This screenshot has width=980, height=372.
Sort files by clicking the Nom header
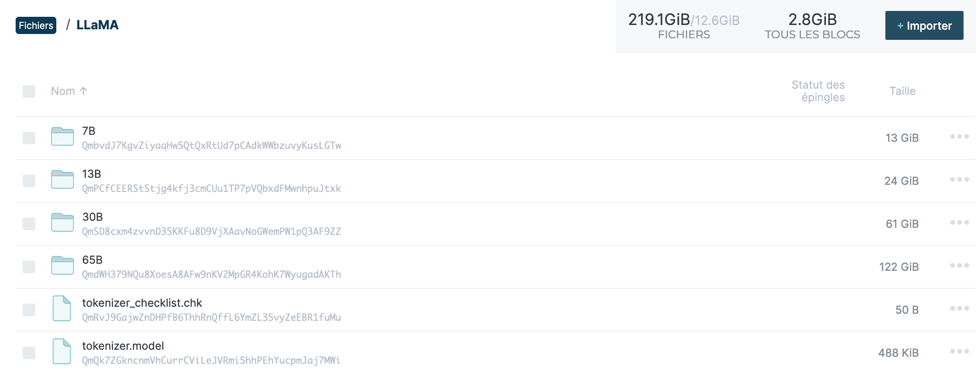click(x=68, y=91)
